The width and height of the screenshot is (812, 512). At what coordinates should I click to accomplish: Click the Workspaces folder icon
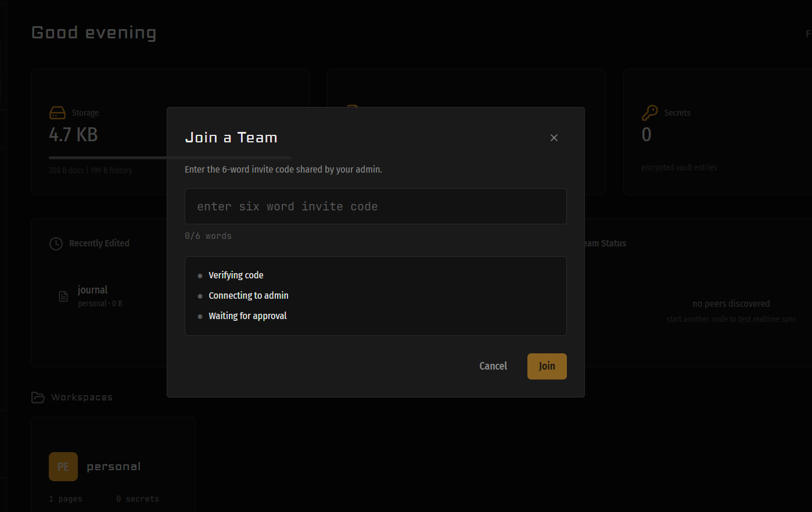point(38,397)
